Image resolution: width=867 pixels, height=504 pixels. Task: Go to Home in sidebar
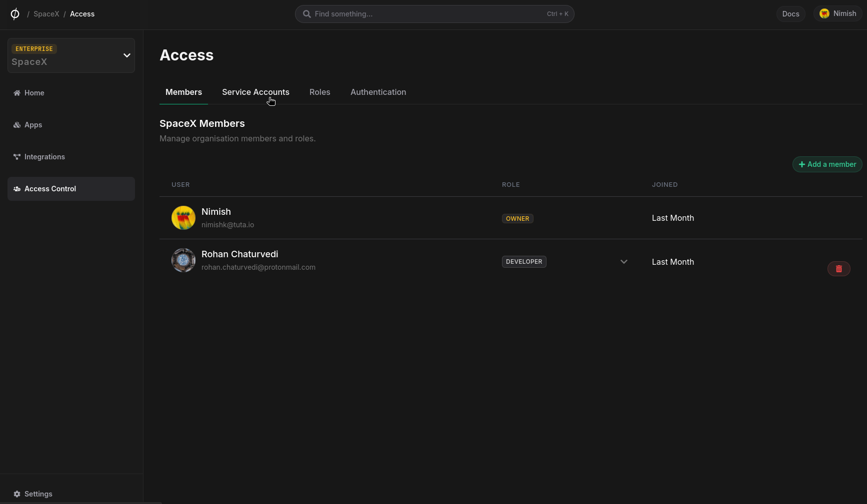(71, 93)
